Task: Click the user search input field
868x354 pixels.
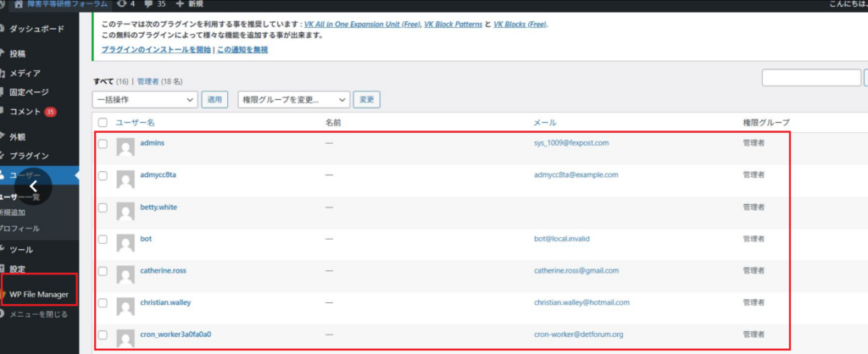Action: coord(811,78)
